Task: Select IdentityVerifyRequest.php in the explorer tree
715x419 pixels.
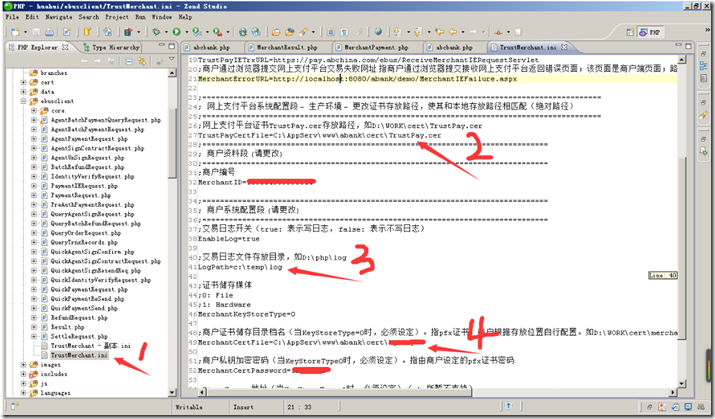Action: [x=92, y=176]
